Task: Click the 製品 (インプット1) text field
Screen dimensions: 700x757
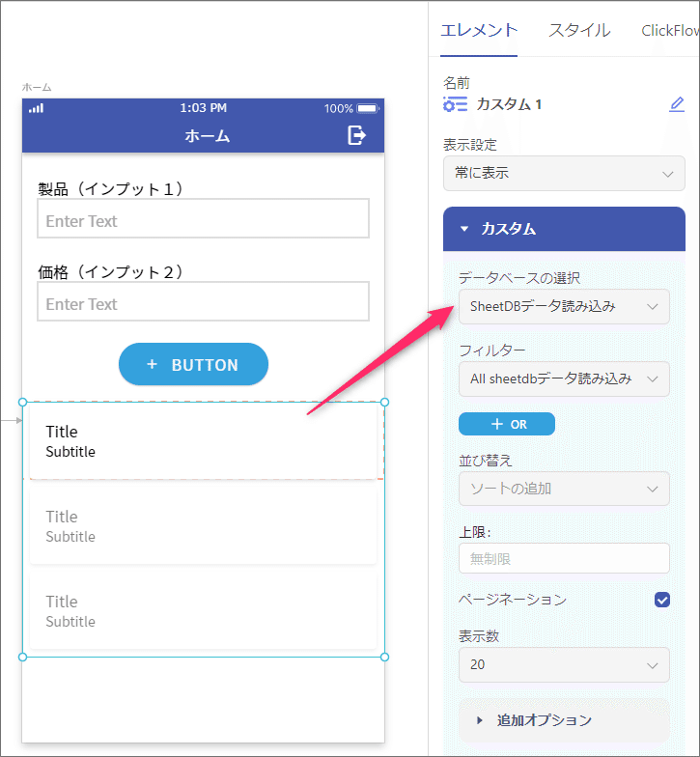Action: pos(203,218)
